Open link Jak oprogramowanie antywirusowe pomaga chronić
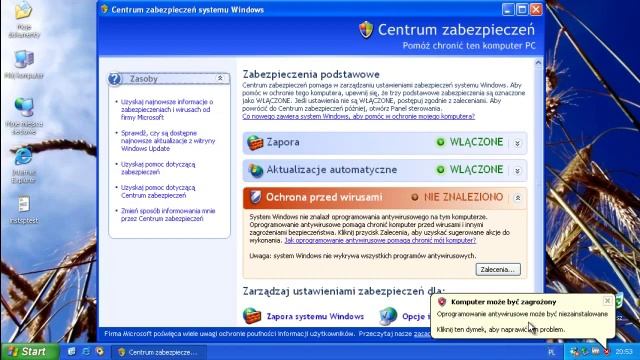 (x=380, y=240)
